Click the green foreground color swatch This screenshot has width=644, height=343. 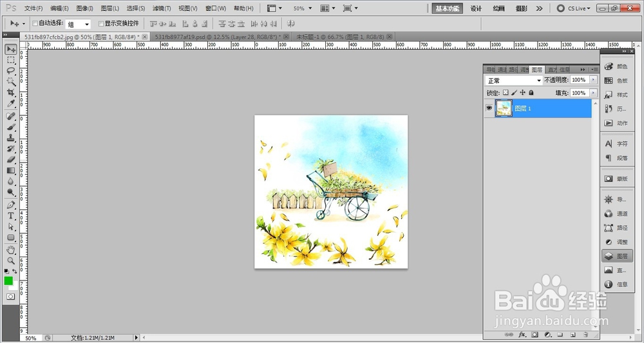8,281
